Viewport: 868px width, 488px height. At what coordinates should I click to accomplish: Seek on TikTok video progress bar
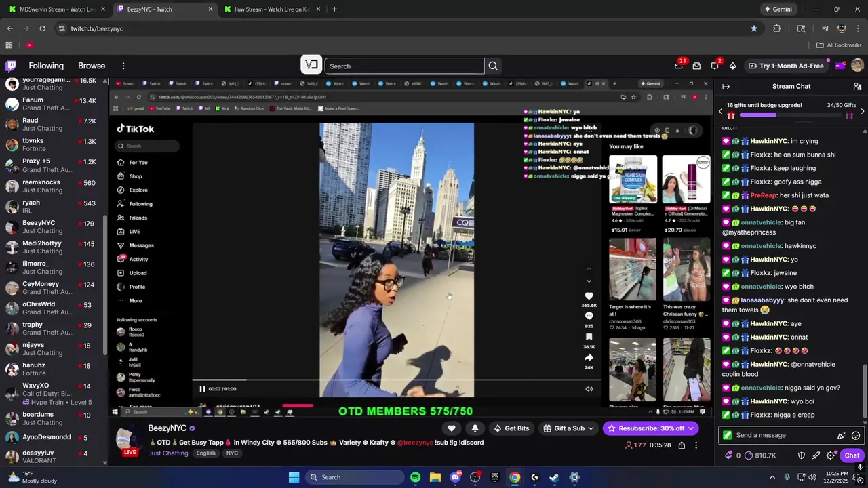[x=397, y=380]
